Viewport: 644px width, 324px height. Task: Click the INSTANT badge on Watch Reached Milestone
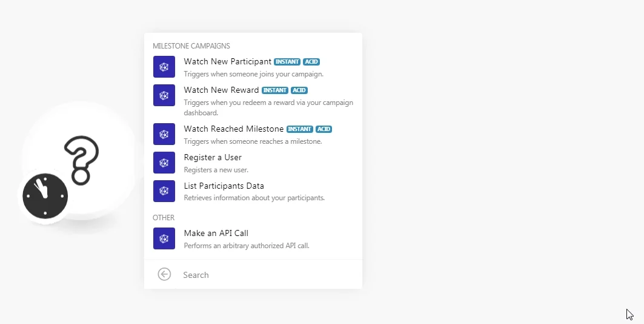point(300,129)
